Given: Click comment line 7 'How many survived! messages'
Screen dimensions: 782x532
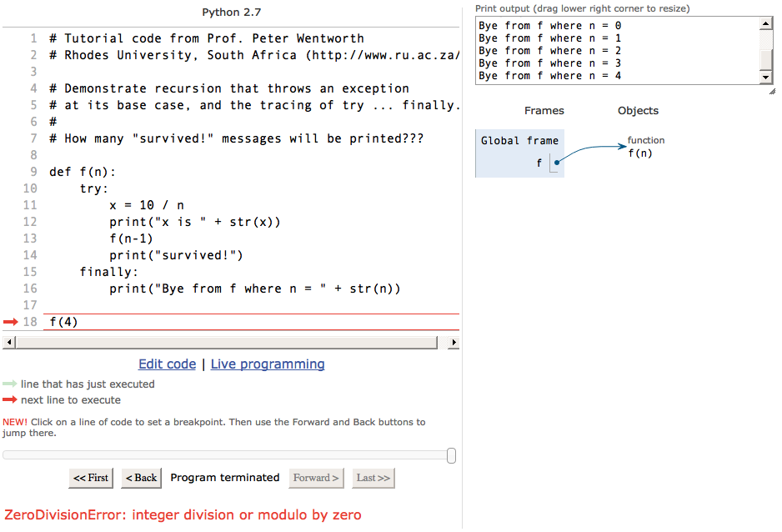Looking at the screenshot, I should point(237,138).
